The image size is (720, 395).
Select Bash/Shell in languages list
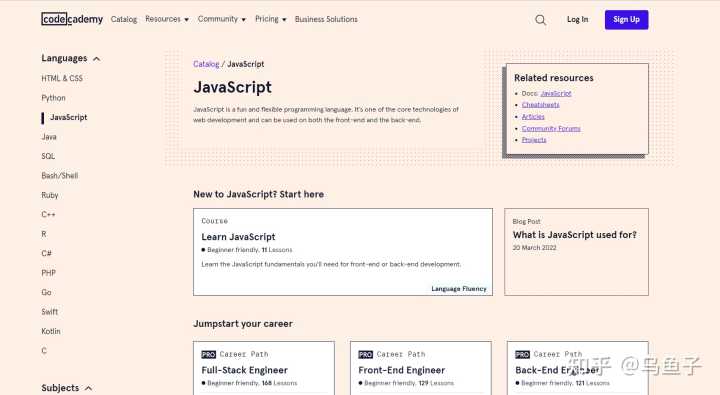coord(60,176)
